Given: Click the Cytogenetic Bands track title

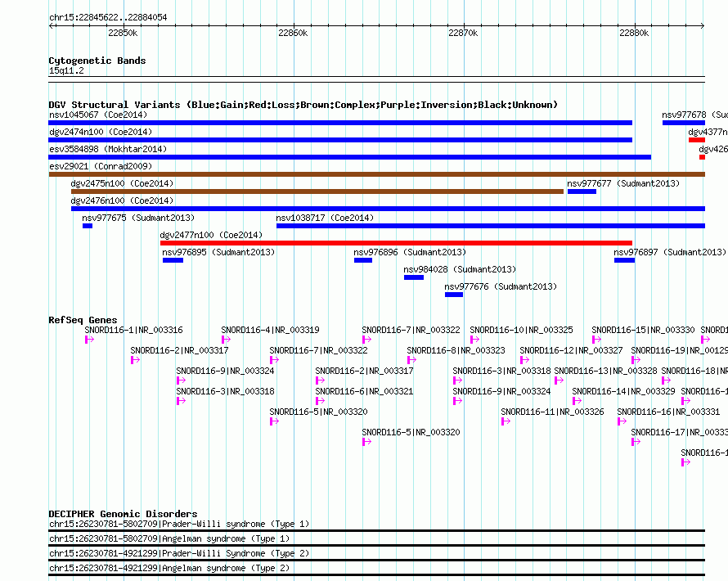Looking at the screenshot, I should (97, 61).
